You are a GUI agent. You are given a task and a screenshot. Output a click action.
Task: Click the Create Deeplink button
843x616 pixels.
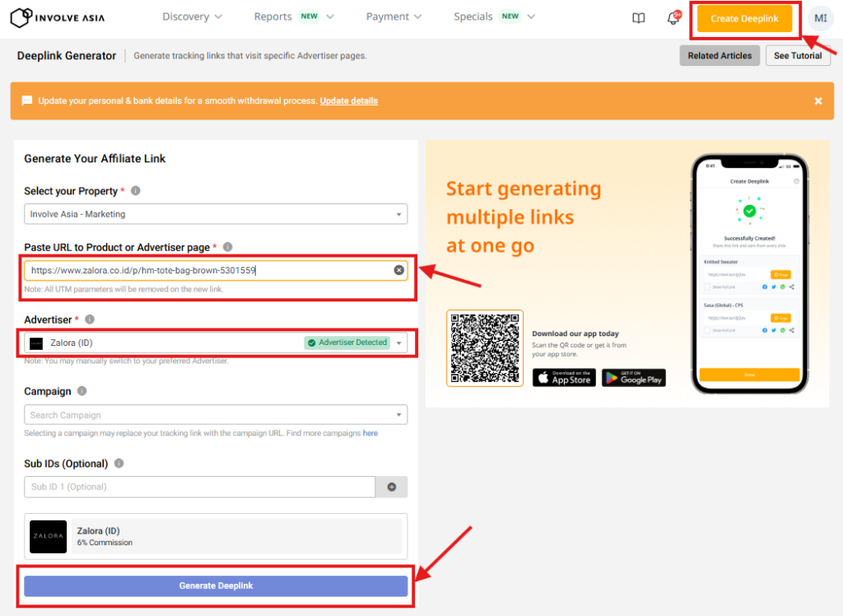click(x=744, y=19)
